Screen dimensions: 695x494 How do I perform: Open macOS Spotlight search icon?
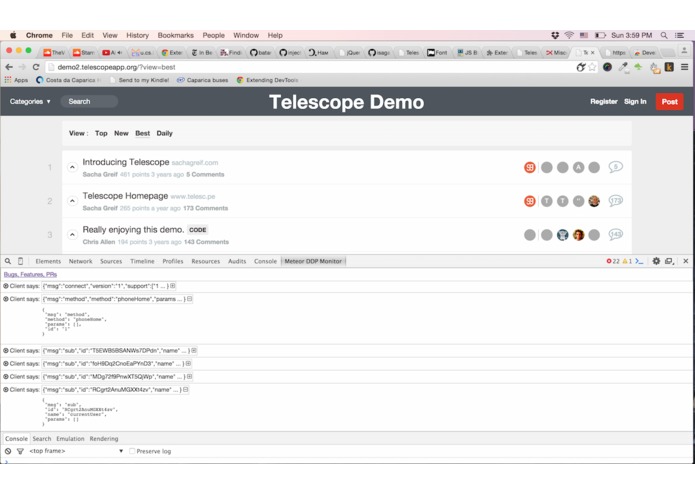pos(664,35)
